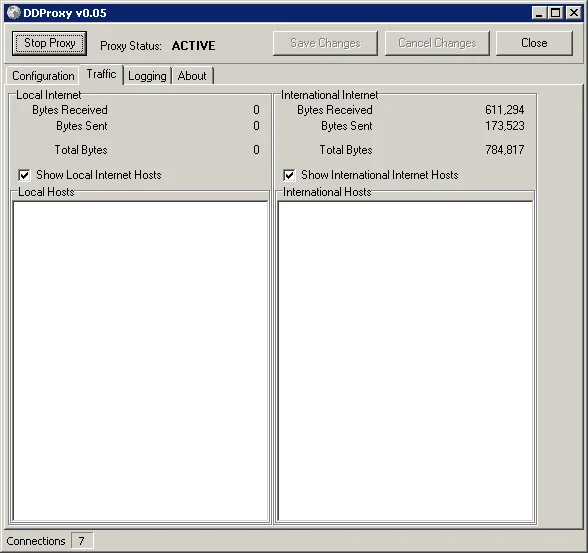Viewport: 588px width, 553px height.
Task: Click the Connections label in status bar
Action: pos(36,541)
